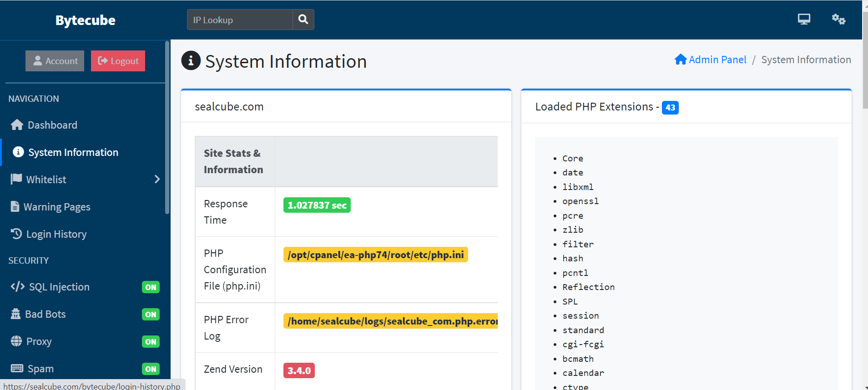The width and height of the screenshot is (868, 390).
Task: Toggle the Spam ON badge
Action: 151,369
